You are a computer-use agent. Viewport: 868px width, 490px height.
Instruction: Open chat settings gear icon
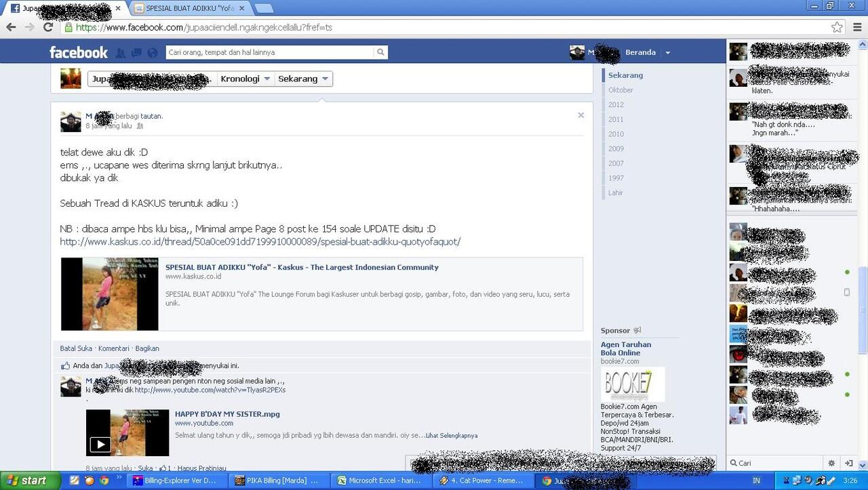click(x=831, y=463)
